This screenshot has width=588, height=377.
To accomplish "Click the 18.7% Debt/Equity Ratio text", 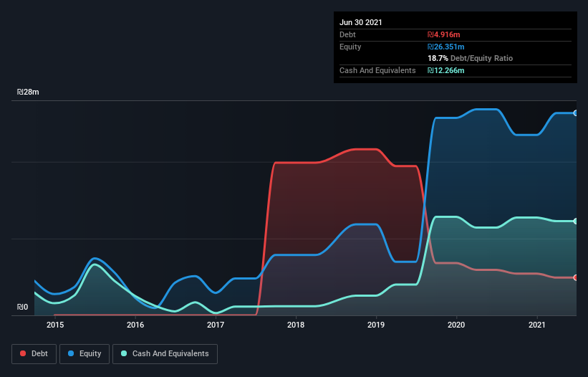I will coord(471,58).
